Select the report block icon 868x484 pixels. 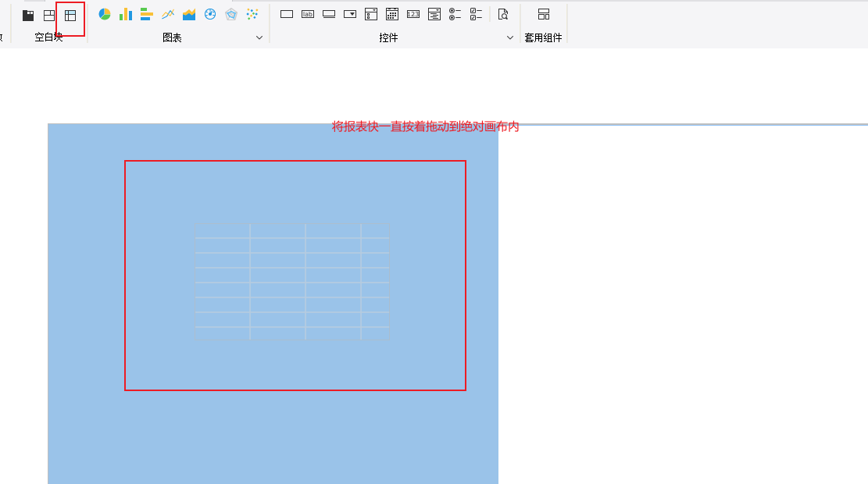click(70, 15)
